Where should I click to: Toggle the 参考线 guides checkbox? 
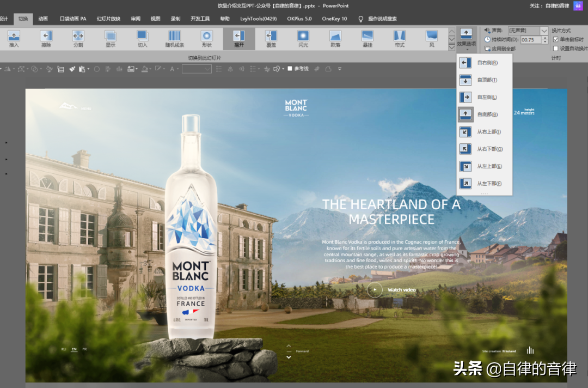[x=290, y=69]
